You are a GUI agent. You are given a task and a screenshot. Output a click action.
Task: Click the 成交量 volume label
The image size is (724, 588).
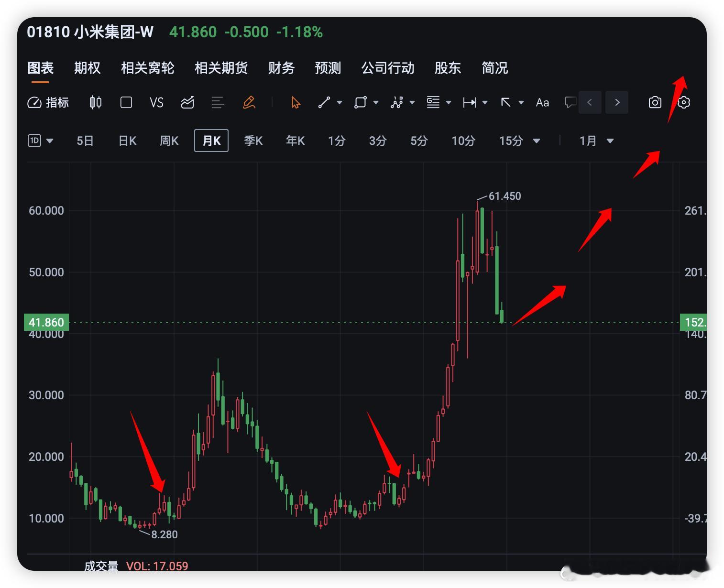click(101, 566)
